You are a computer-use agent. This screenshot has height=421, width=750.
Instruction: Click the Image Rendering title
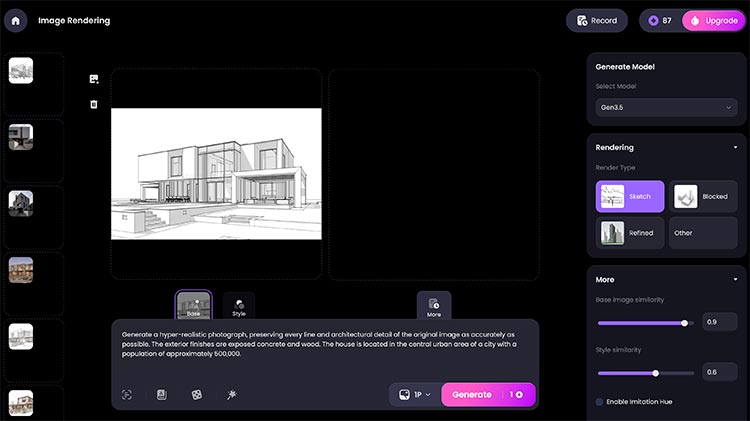(74, 21)
